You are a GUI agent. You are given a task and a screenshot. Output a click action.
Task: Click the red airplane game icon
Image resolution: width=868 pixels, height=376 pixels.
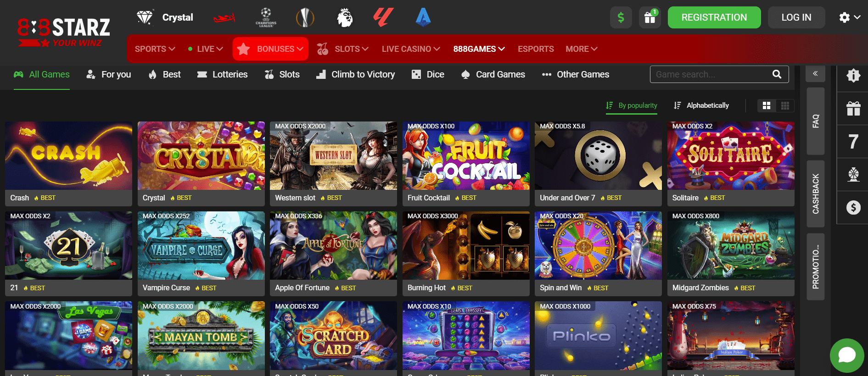(224, 18)
